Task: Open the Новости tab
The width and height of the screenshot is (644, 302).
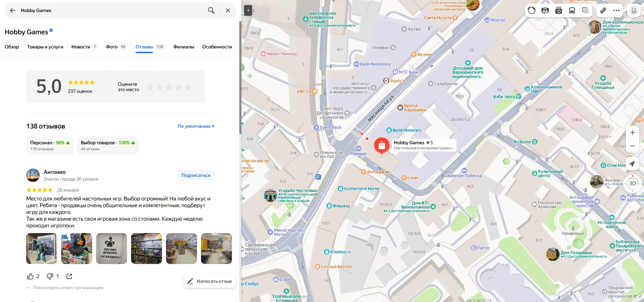Action: point(84,47)
